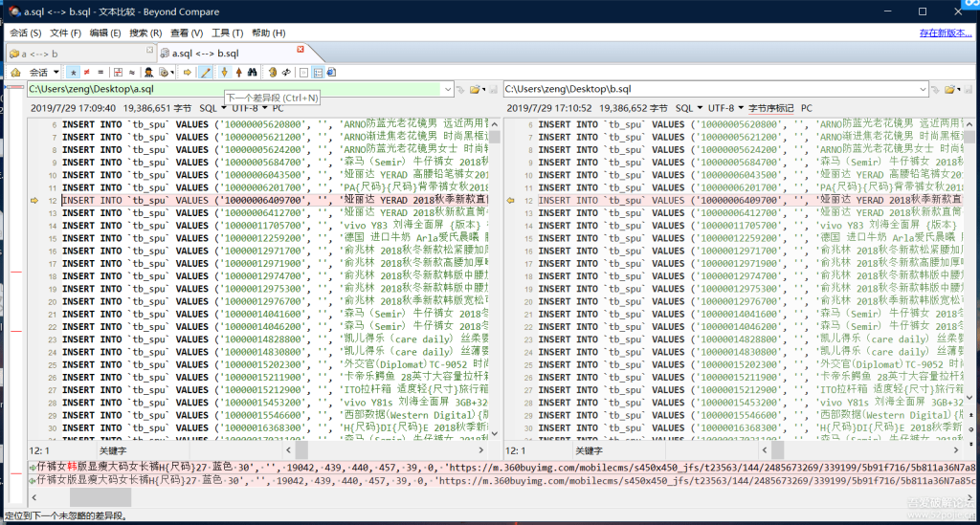Go to previous difference section arrow

238,73
